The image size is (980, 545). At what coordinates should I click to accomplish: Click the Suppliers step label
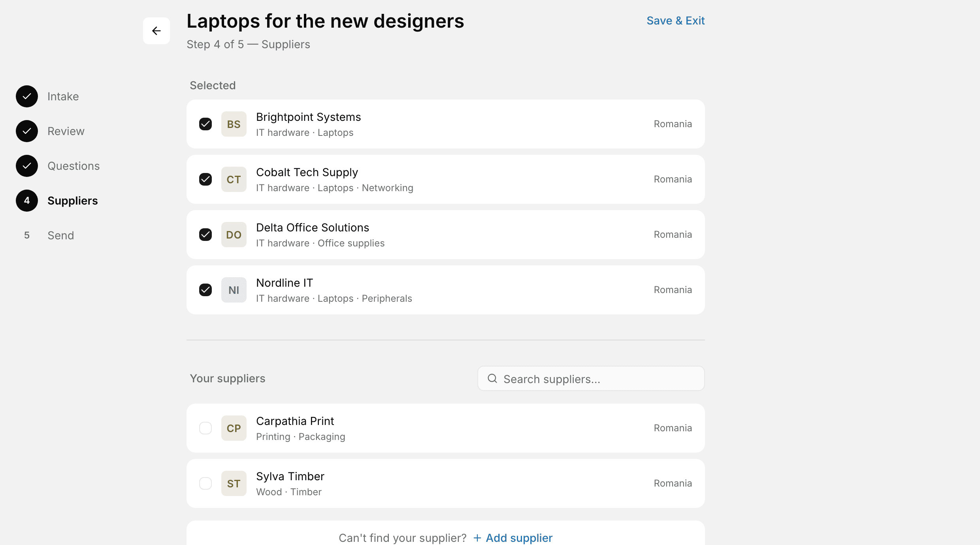coord(73,201)
